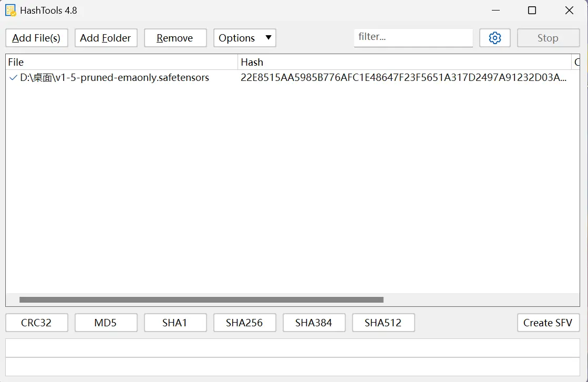Viewport: 588px width, 382px height.
Task: Click the HashTools app icon in title bar
Action: click(11, 11)
